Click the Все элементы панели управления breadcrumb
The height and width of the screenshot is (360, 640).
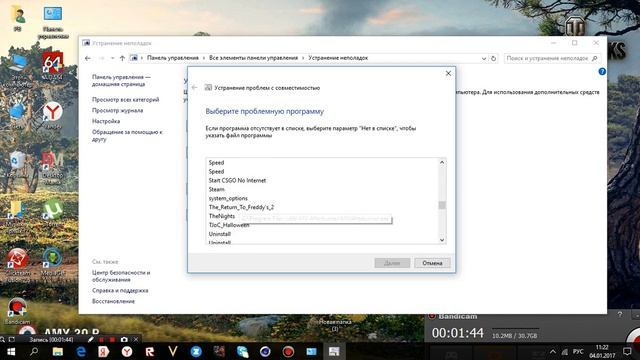[x=253, y=58]
